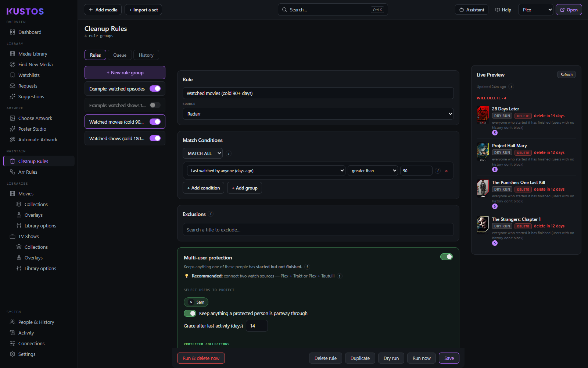The height and width of the screenshot is (368, 588).
Task: Click the Cleanup Rules trash icon
Action: [12, 161]
